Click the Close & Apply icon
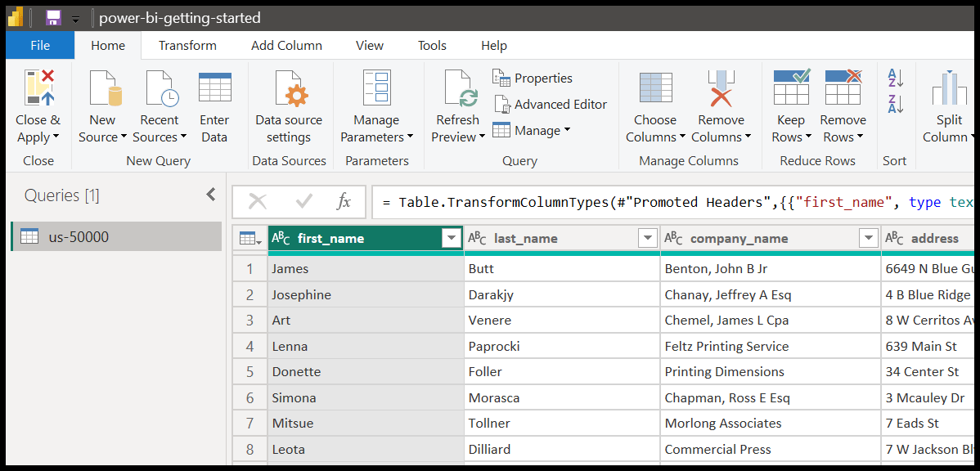 38,87
